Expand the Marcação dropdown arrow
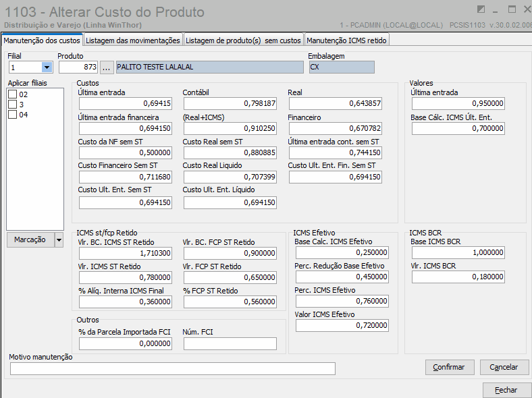This screenshot has width=532, height=398. point(59,240)
